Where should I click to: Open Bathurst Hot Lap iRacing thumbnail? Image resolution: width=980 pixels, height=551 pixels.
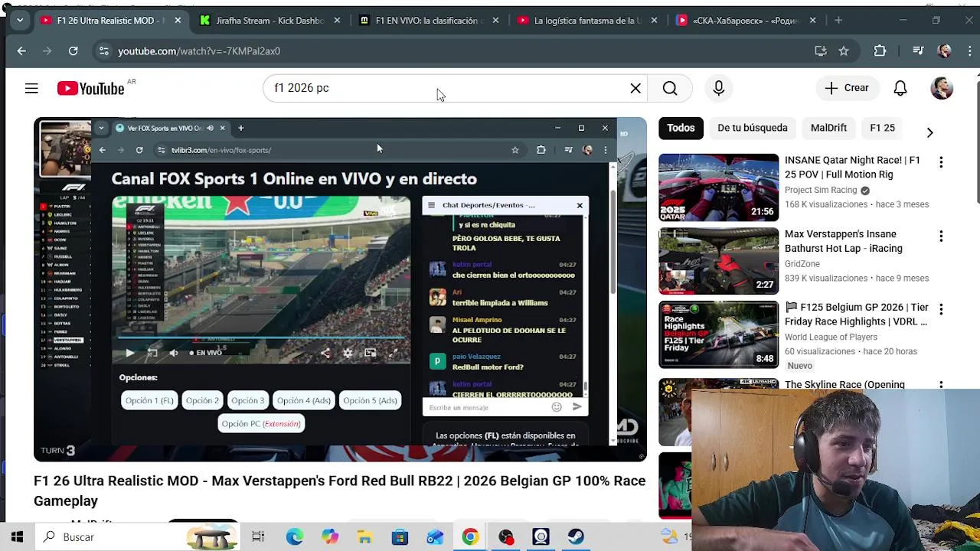[x=718, y=261]
